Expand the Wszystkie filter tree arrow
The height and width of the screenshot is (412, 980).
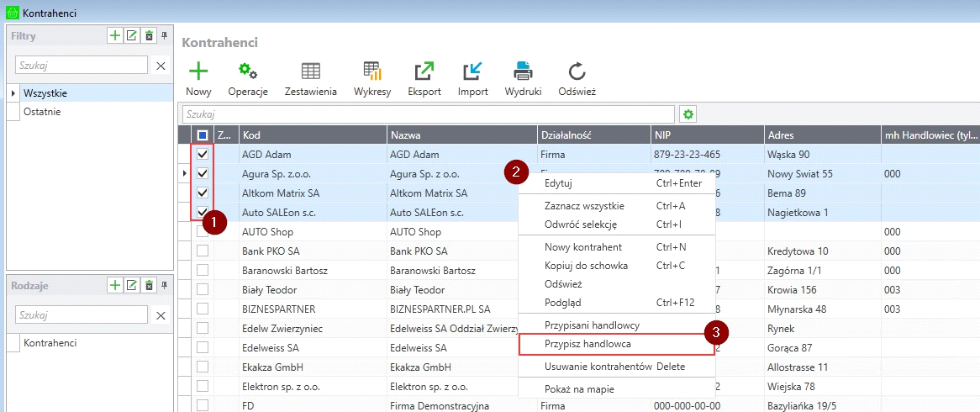[x=13, y=93]
